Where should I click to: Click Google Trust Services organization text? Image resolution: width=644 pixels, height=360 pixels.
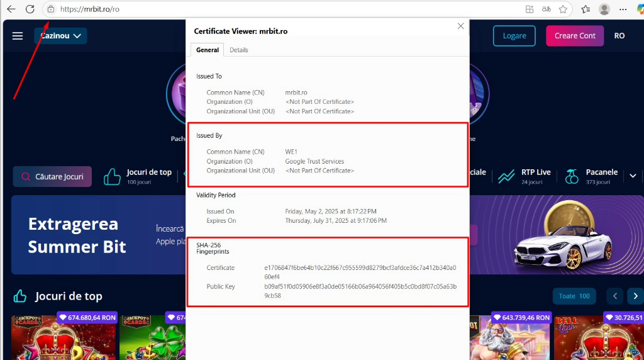click(314, 161)
